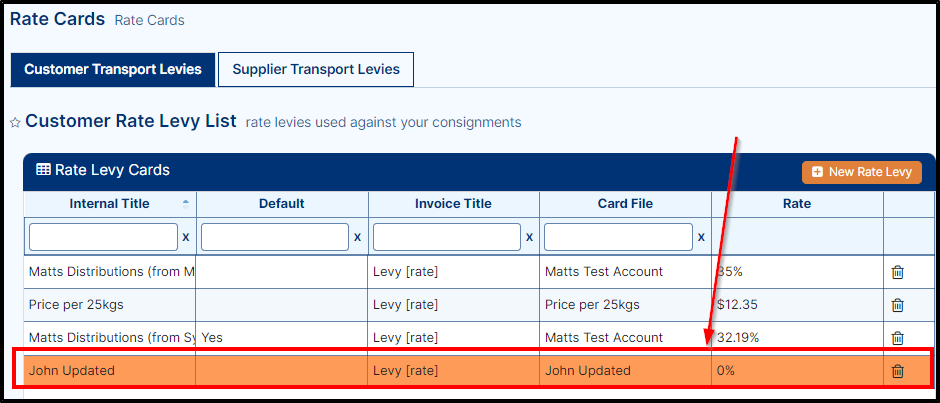Open the John Updated levy row
The width and height of the screenshot is (940, 403).
[x=72, y=371]
